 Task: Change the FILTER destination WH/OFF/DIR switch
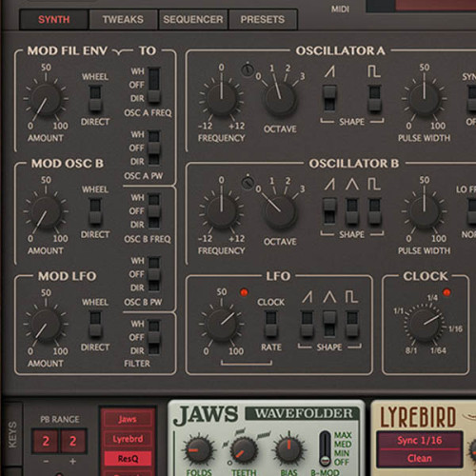click(x=154, y=337)
